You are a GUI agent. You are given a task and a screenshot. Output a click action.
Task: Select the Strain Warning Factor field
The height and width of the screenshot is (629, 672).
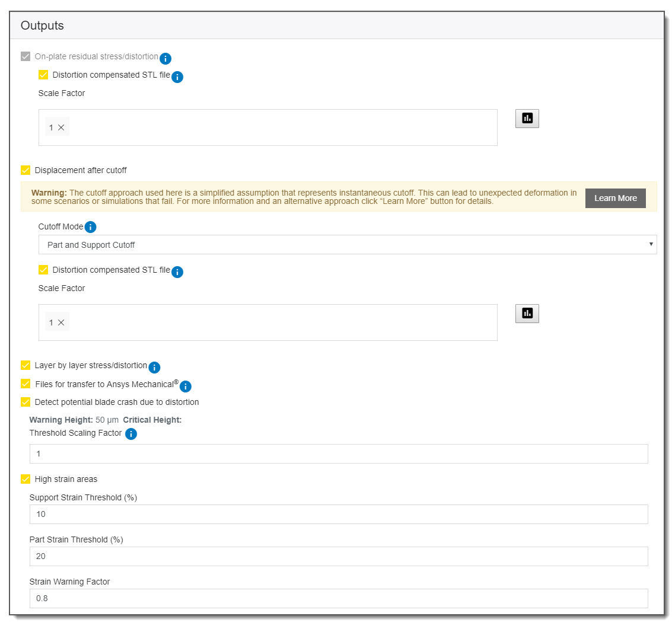[338, 598]
